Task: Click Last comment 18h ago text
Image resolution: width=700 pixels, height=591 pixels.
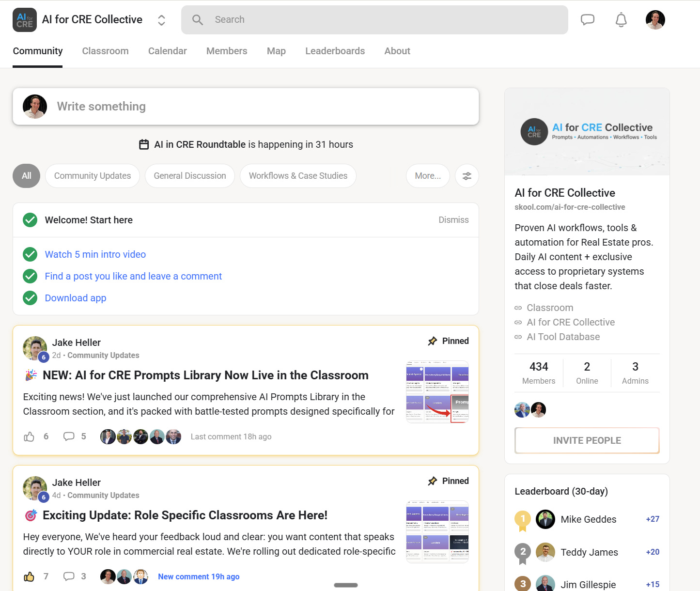Action: coord(231,436)
